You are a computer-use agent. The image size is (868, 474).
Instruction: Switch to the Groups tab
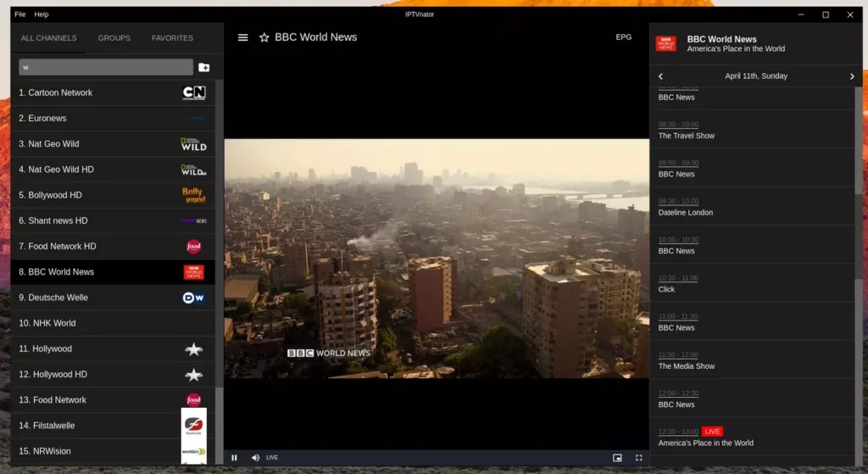[114, 38]
